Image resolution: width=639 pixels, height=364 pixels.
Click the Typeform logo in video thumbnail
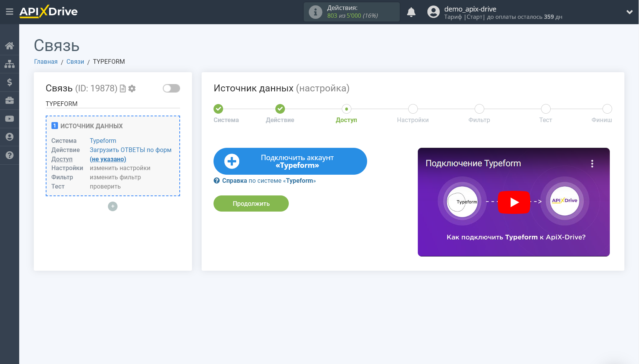tap(463, 201)
